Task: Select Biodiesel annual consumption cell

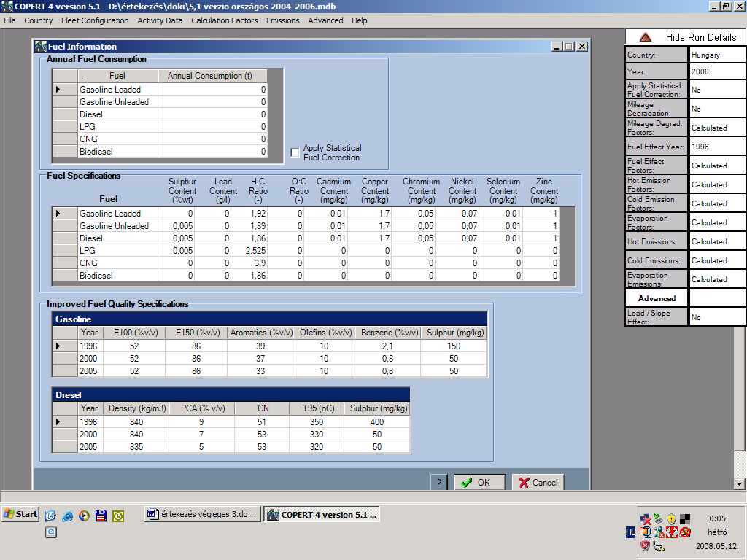Action: 212,152
